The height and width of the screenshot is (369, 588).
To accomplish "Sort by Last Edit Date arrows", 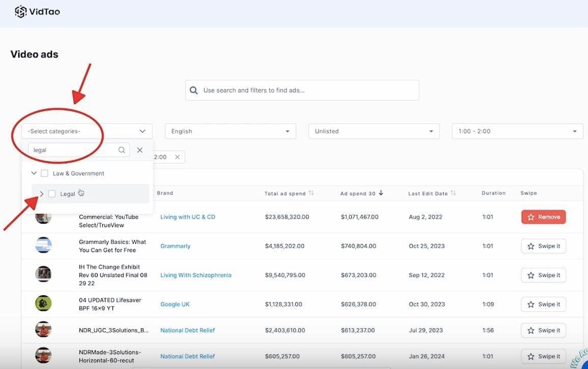I will coord(453,193).
